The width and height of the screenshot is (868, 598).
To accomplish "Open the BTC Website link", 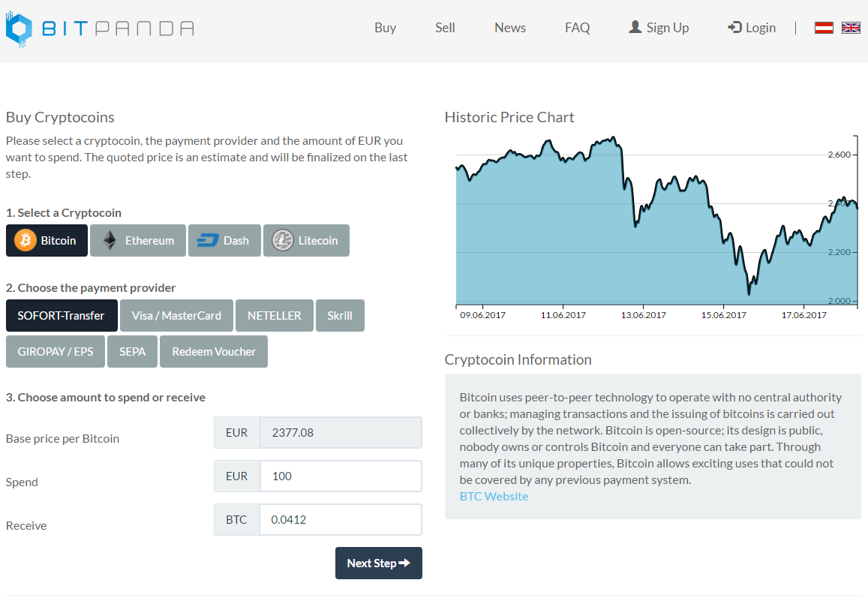I will [494, 496].
